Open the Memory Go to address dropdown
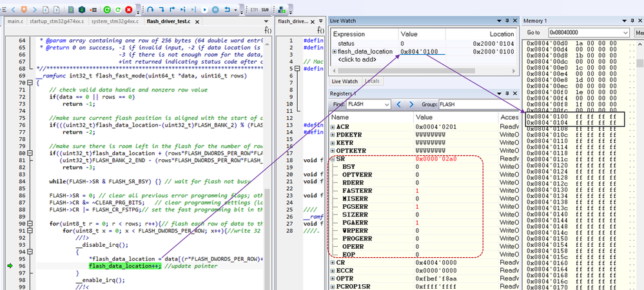This screenshot has width=644, height=290. pyautogui.click(x=625, y=32)
